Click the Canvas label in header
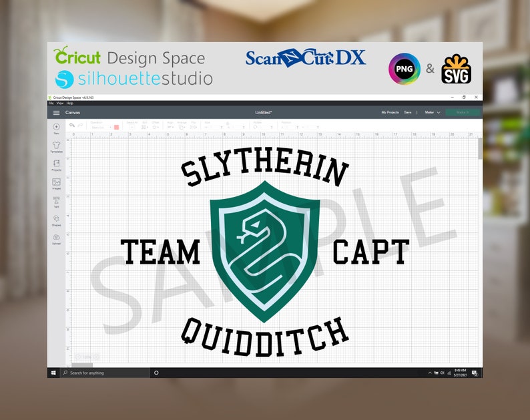This screenshot has height=420, width=530. (73, 113)
